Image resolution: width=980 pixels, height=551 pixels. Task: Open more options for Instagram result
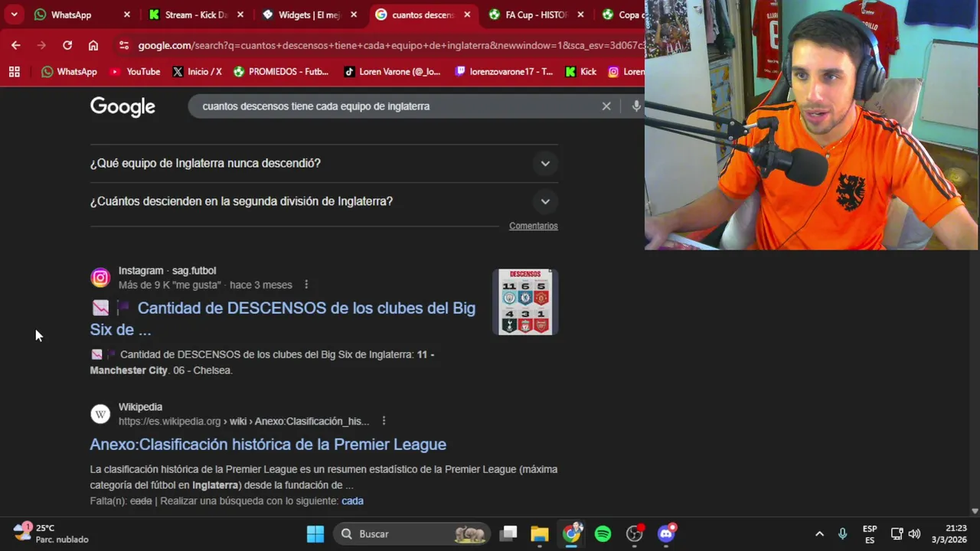[306, 285]
